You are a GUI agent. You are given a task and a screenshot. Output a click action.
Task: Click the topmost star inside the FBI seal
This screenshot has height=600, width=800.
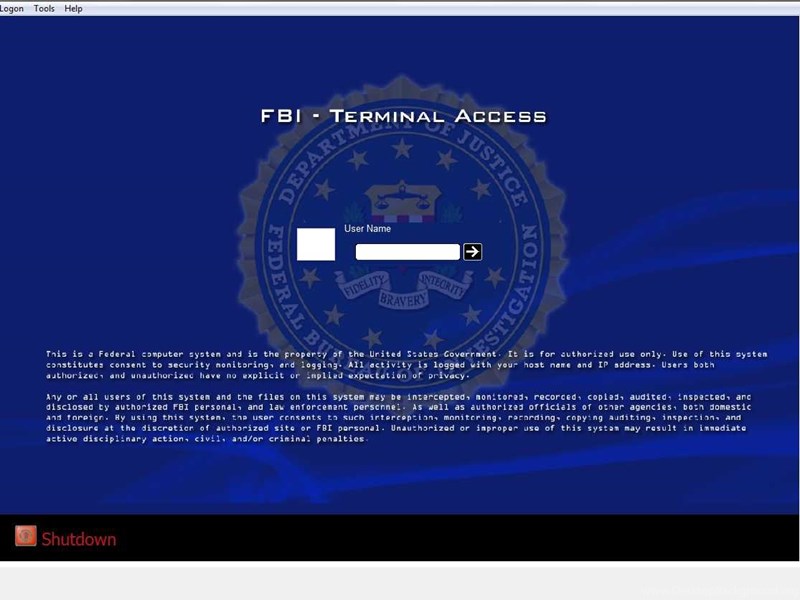click(x=403, y=149)
